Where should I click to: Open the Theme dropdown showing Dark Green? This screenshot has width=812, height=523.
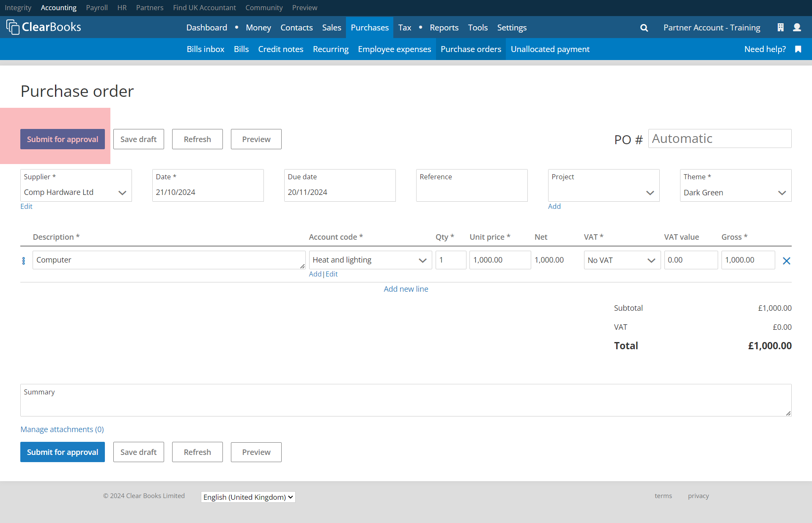782,193
